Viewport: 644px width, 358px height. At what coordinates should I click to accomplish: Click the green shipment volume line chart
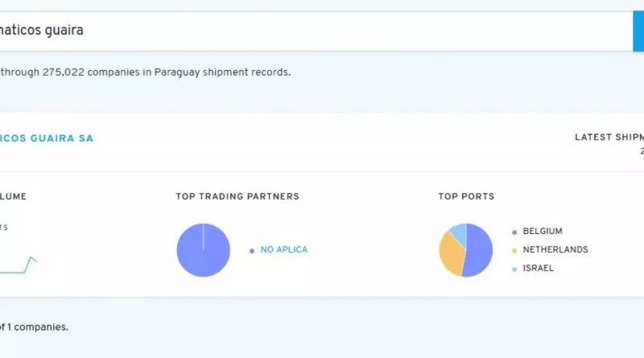pyautogui.click(x=24, y=267)
